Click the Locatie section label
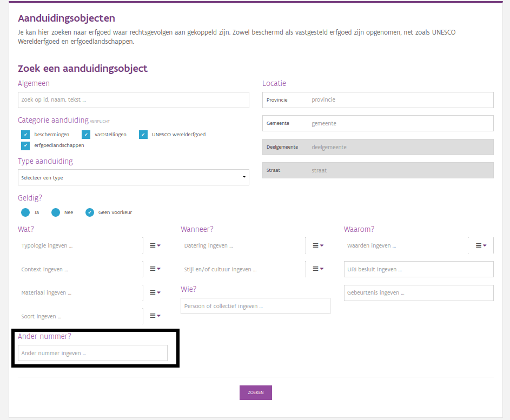 (x=274, y=83)
